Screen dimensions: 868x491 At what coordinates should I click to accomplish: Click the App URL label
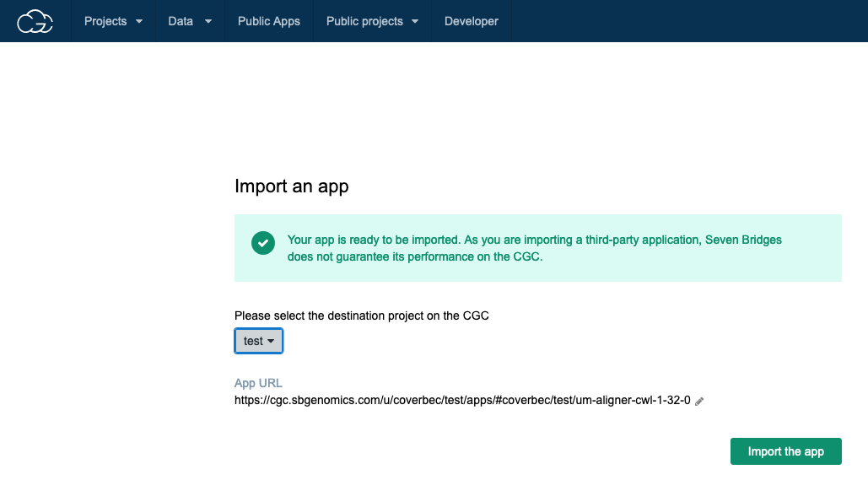[258, 382]
